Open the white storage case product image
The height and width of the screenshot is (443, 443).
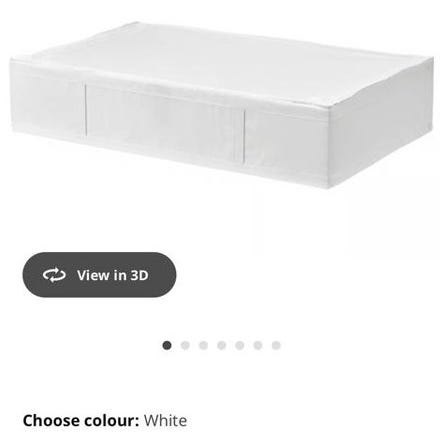[222, 105]
